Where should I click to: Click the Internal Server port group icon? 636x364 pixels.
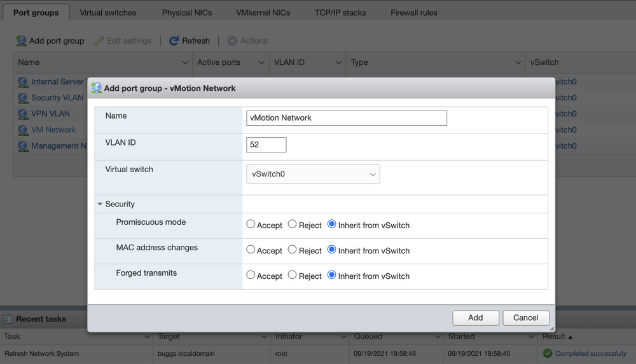coord(23,83)
